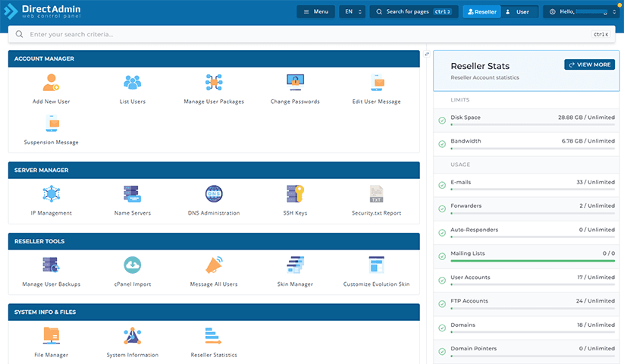Click the Mailing Lists green progress bar
Image resolution: width=624 pixels, height=364 pixels.
click(532, 261)
